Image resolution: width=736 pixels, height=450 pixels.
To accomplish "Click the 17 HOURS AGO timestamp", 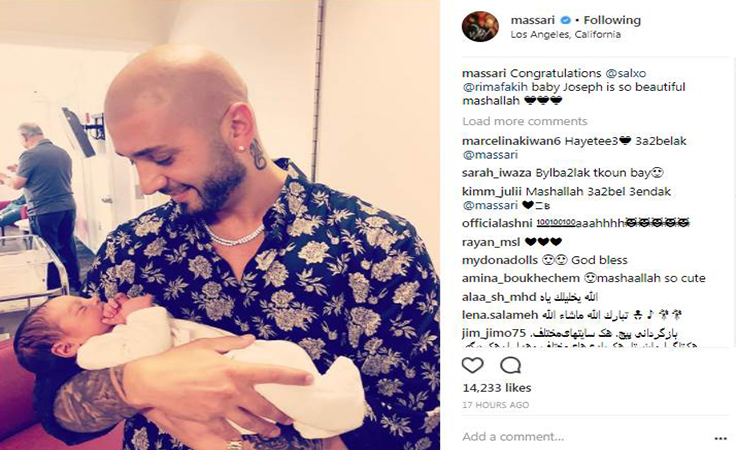I will (x=496, y=405).
